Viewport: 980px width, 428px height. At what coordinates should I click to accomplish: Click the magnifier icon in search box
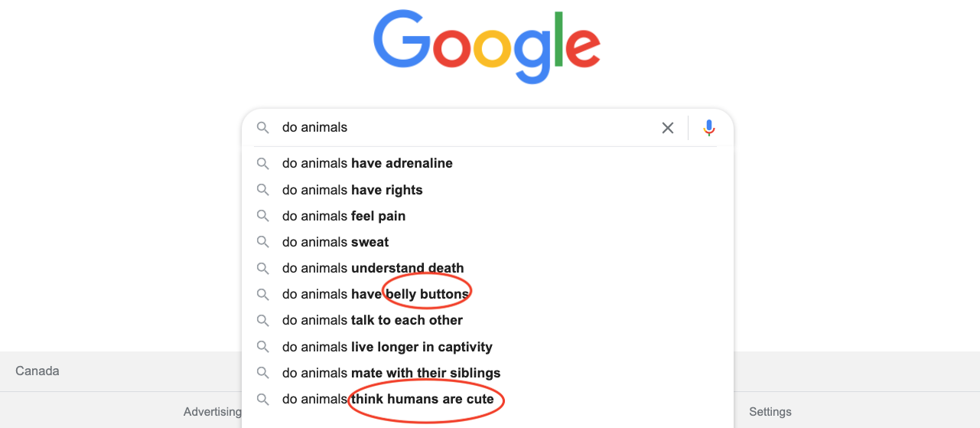pyautogui.click(x=262, y=128)
